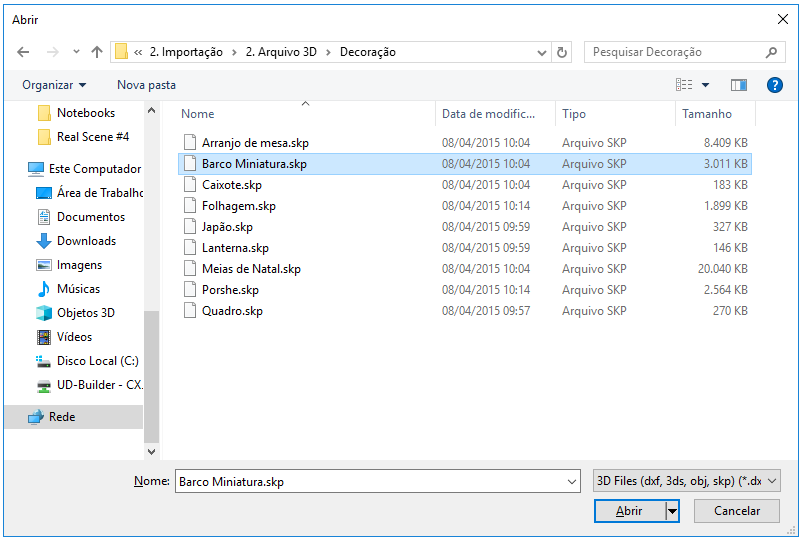The image size is (802, 541).
Task: Click Nova pasta in the toolbar
Action: point(146,85)
